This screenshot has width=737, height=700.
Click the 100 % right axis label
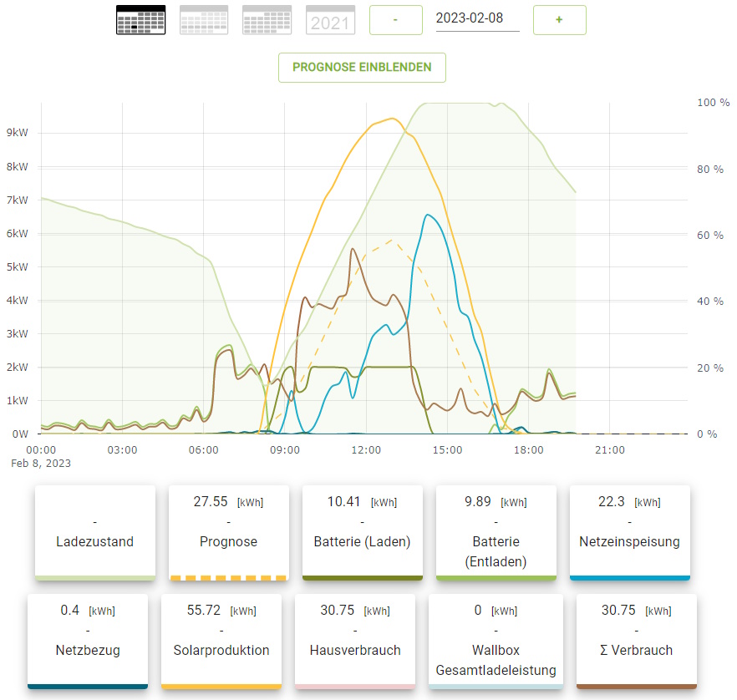(x=714, y=103)
